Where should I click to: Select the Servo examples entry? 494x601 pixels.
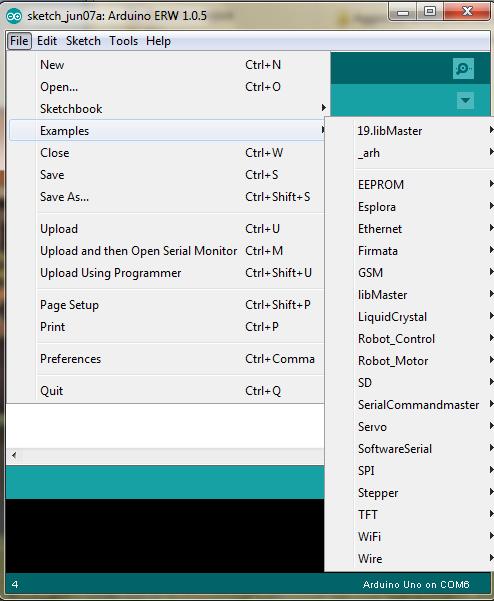coord(425,427)
